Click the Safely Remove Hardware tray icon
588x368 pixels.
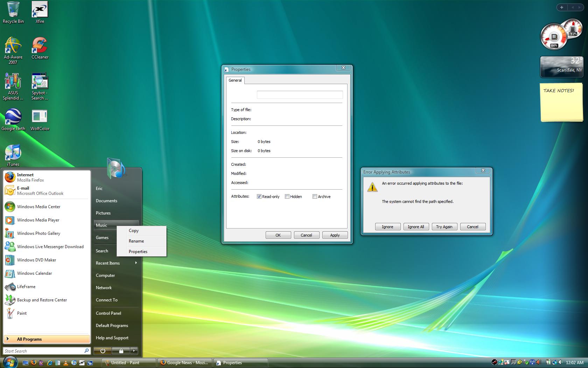(x=526, y=362)
